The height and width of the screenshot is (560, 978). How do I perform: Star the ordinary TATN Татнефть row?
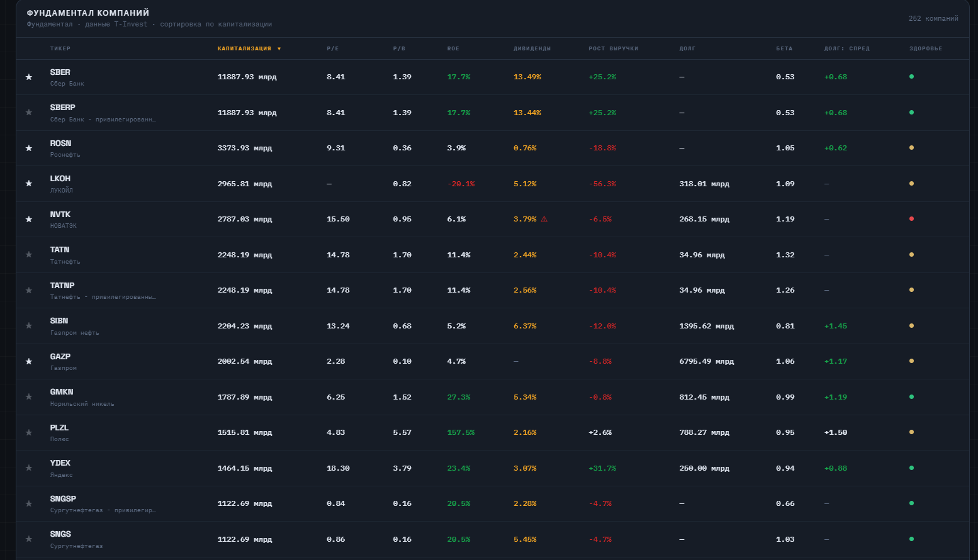[x=29, y=255]
